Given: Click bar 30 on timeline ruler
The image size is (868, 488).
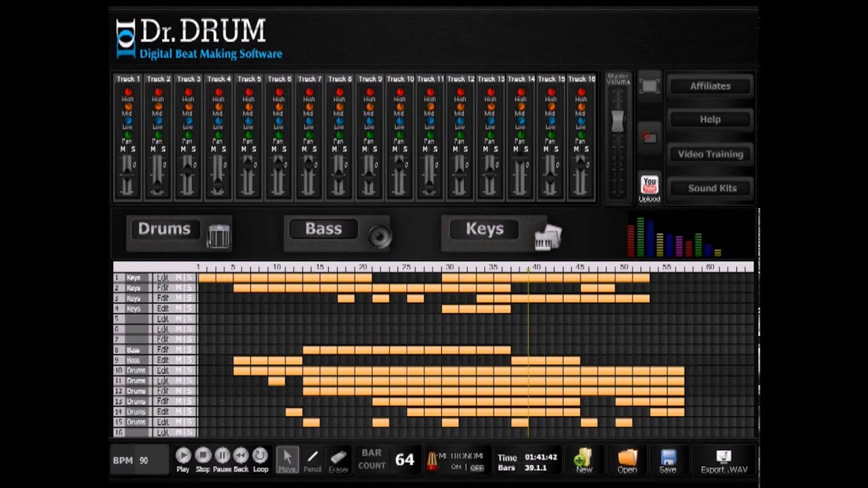Looking at the screenshot, I should tap(450, 267).
